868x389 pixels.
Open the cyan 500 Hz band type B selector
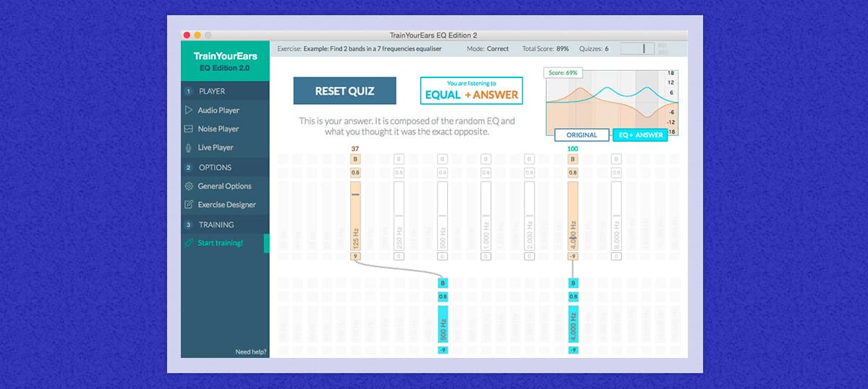(443, 283)
